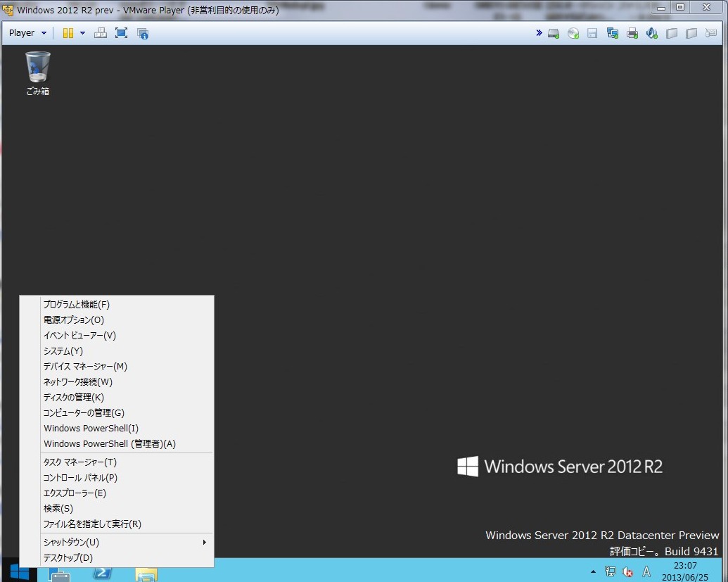This screenshot has width=728, height=582.
Task: Select タスク マネージャー in the menu
Action: [x=81, y=462]
